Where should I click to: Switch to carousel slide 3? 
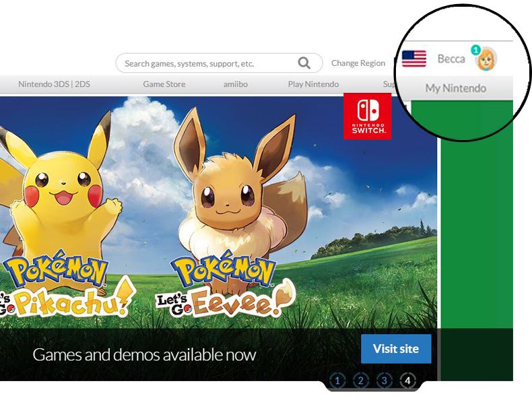coord(384,380)
